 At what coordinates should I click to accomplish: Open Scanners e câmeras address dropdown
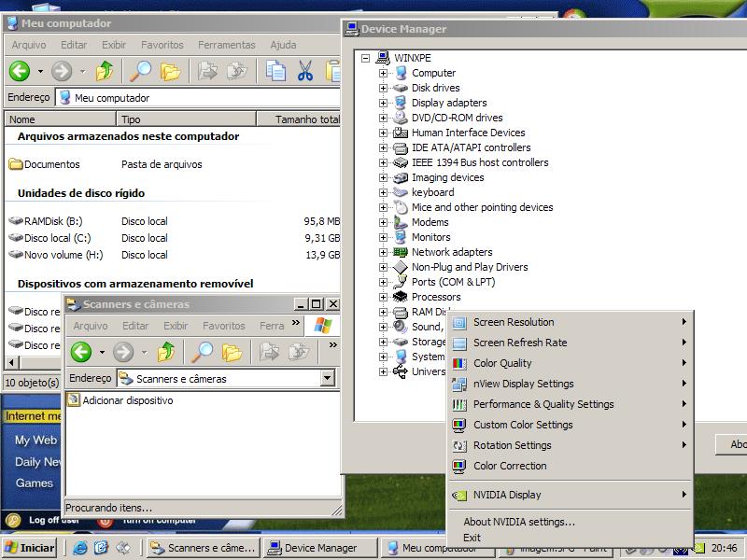click(327, 379)
